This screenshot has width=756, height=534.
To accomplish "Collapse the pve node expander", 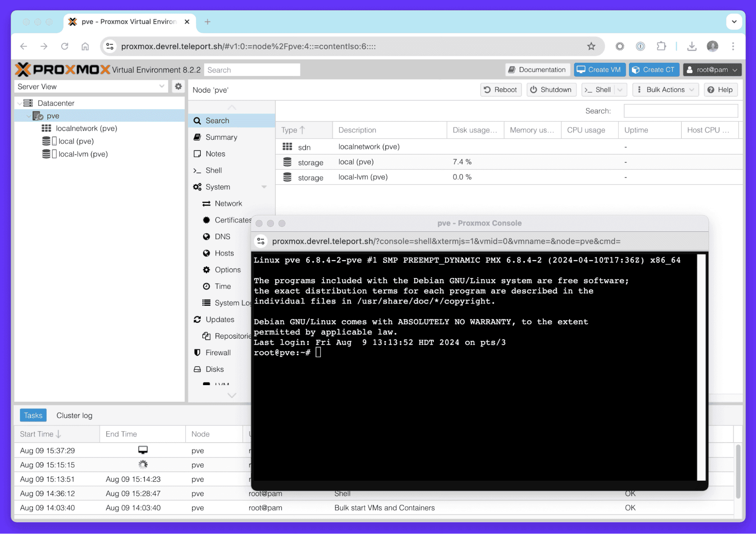I will coord(29,116).
